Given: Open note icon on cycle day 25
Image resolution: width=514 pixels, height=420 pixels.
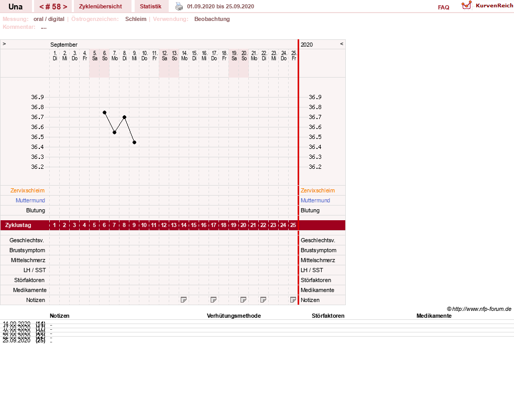Looking at the screenshot, I should click(x=293, y=299).
